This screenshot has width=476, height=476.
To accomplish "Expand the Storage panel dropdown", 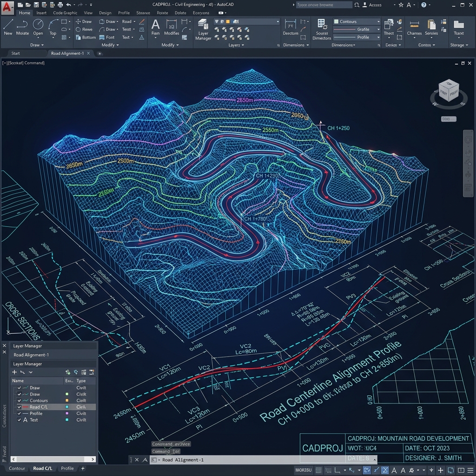I will coord(459,45).
